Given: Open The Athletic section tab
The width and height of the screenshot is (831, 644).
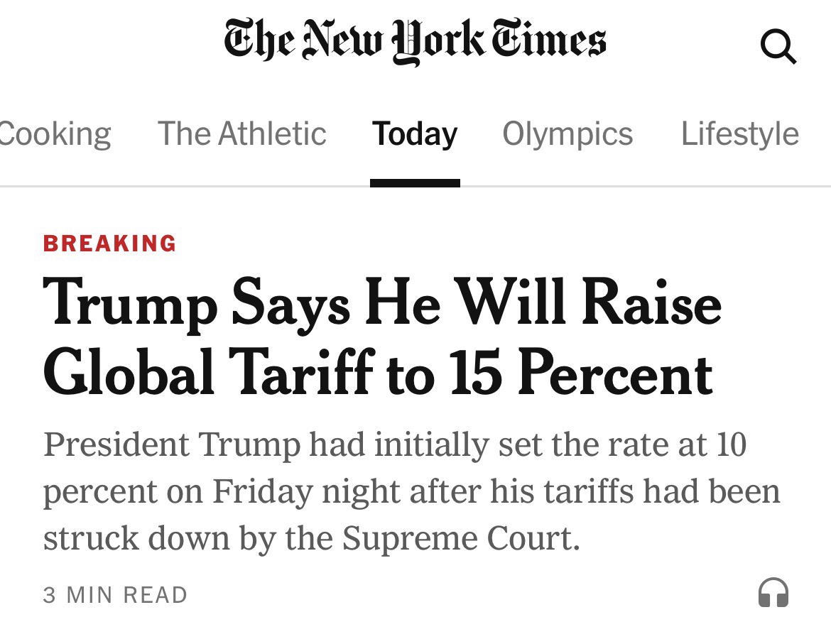Looking at the screenshot, I should pyautogui.click(x=241, y=133).
